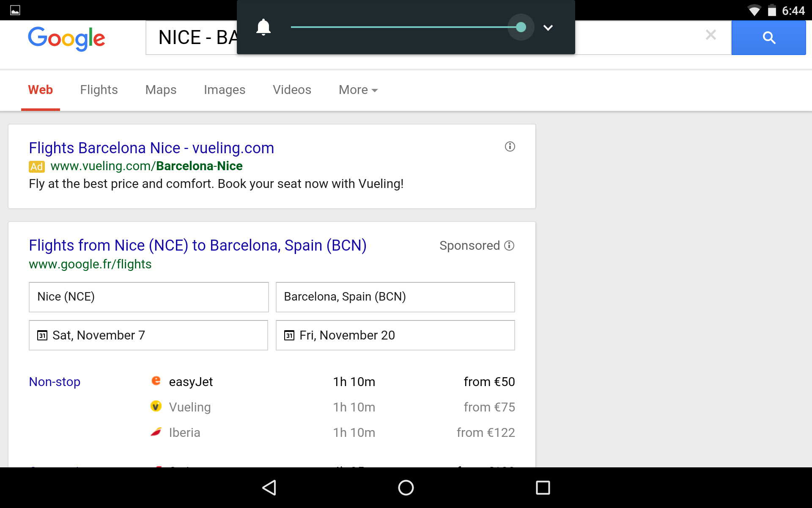Open the recent apps square button
The width and height of the screenshot is (812, 508).
543,488
